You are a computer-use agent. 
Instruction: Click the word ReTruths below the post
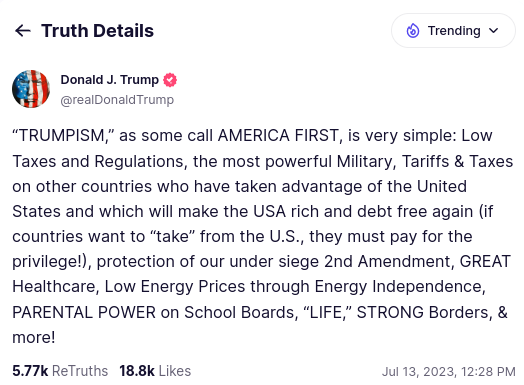(x=80, y=371)
